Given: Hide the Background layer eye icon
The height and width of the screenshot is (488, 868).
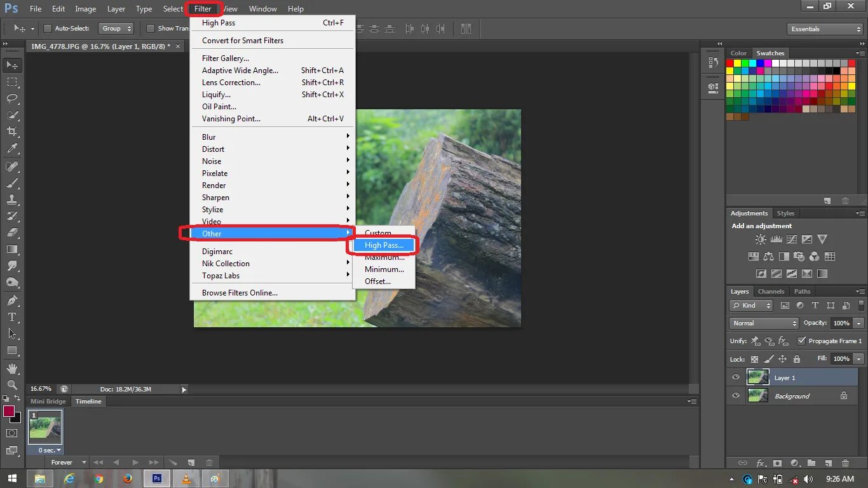Looking at the screenshot, I should (736, 396).
